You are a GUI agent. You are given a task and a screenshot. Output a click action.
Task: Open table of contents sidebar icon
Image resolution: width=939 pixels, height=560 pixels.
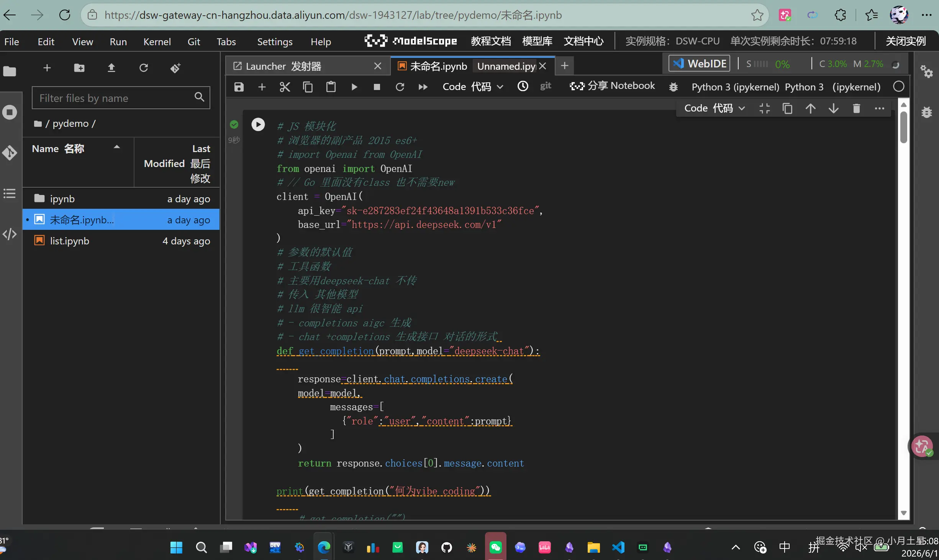coord(10,193)
